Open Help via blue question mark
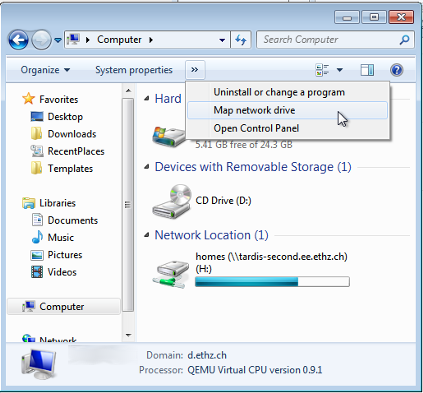The height and width of the screenshot is (393, 423). 397,70
